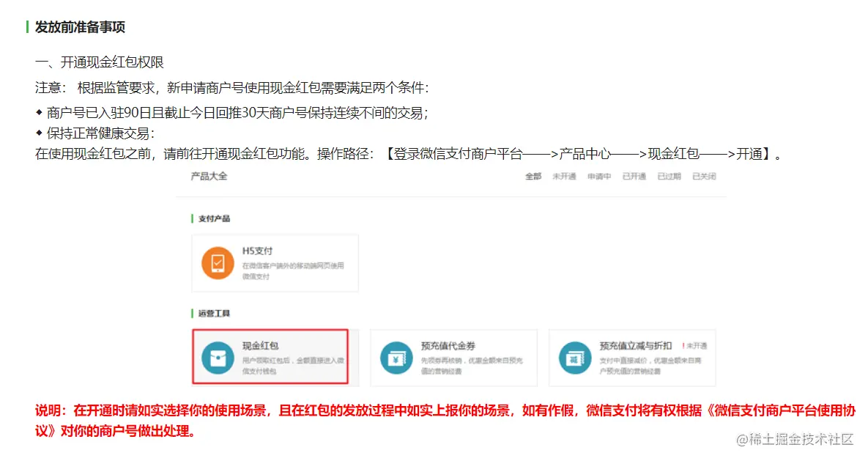Click the 预充值代金券 description text
This screenshot has height=461, width=868.
(x=472, y=366)
